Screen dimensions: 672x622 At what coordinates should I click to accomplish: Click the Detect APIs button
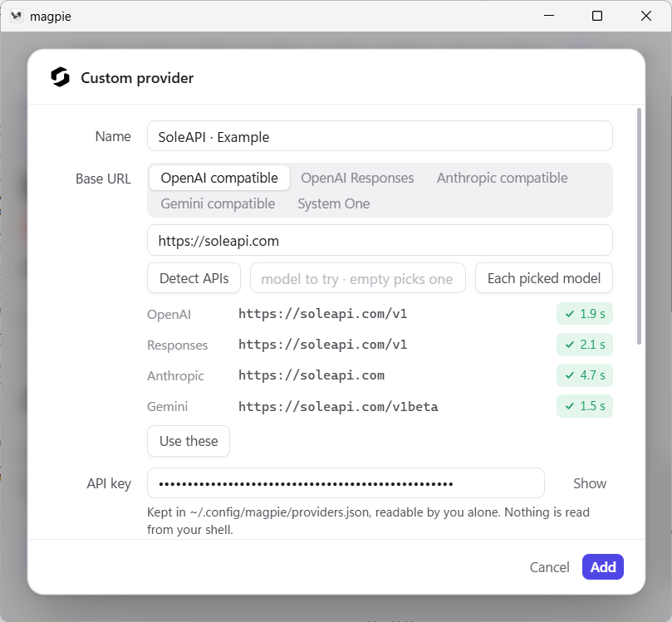tap(194, 278)
